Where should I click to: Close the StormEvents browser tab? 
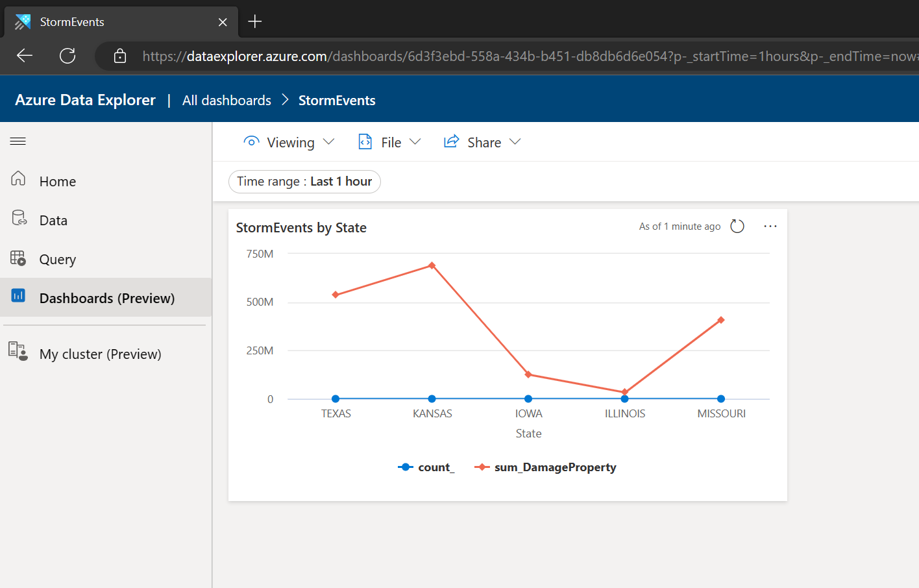[223, 22]
